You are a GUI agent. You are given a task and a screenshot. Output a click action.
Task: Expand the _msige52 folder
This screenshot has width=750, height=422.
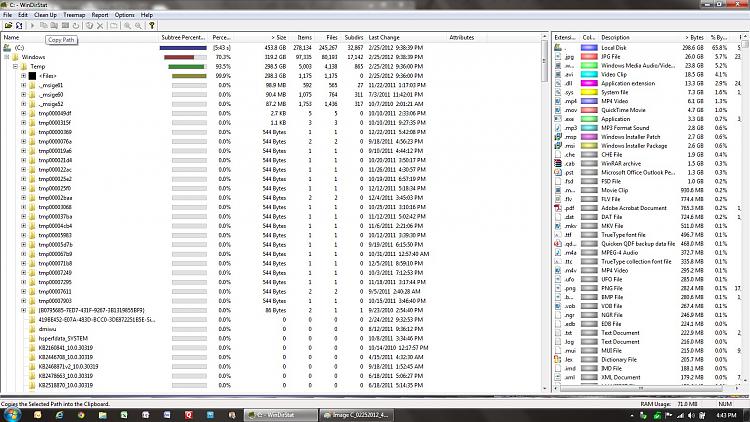[x=23, y=104]
